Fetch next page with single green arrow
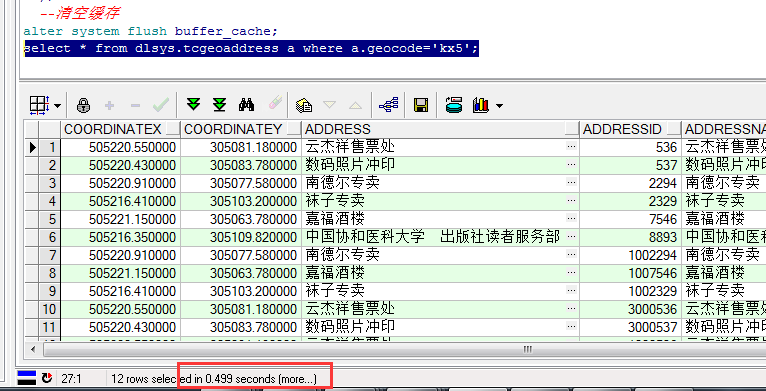 [x=194, y=104]
